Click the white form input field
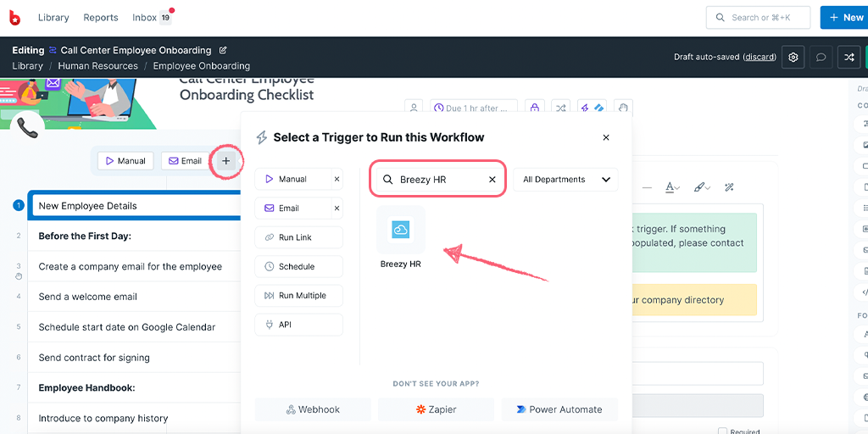This screenshot has width=868, height=434. 697,374
